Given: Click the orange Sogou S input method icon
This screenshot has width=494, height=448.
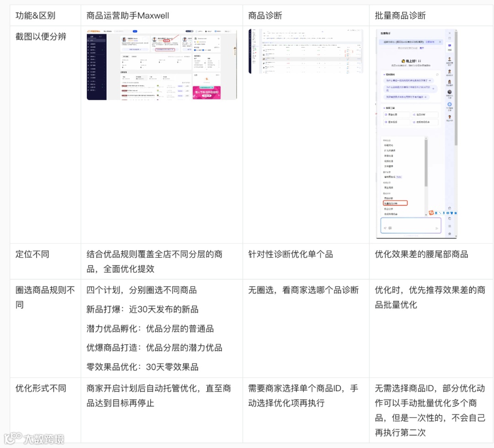Looking at the screenshot, I should pyautogui.click(x=431, y=213).
